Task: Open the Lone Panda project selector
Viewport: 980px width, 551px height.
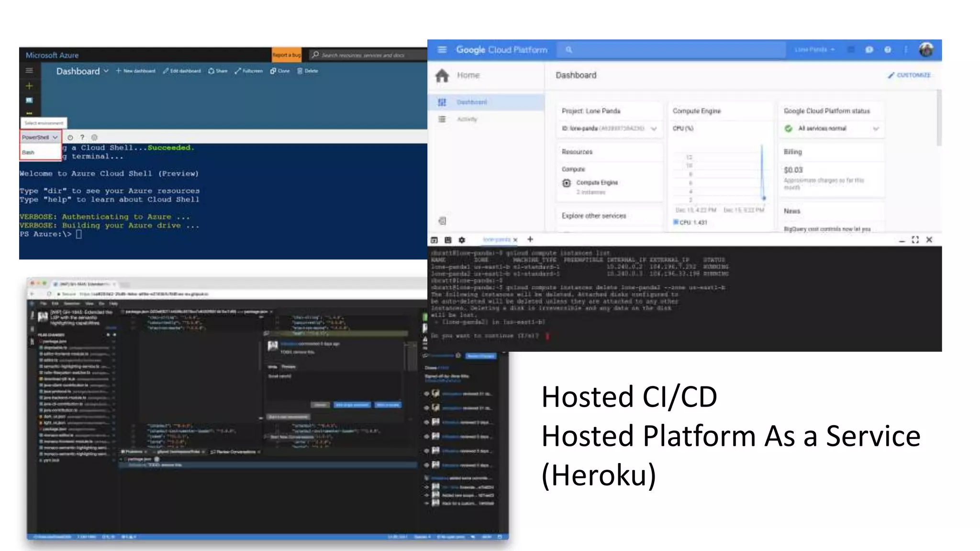Action: (x=814, y=50)
